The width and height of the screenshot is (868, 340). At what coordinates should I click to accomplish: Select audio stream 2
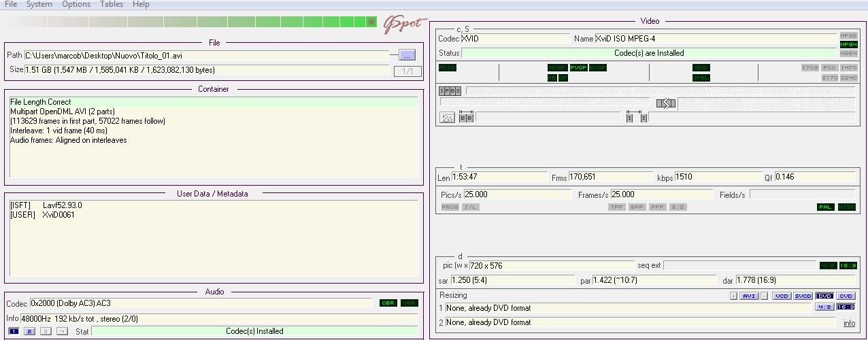click(x=29, y=331)
